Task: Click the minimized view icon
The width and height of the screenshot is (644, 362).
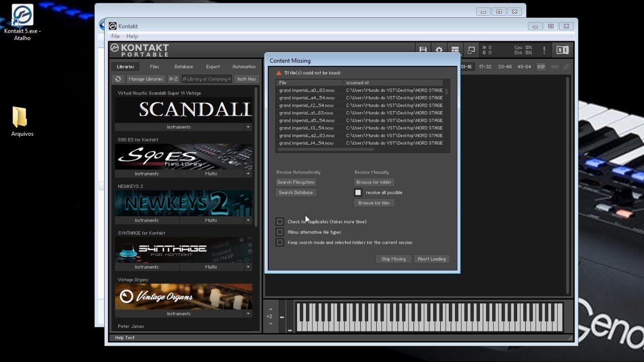Action: [471, 50]
